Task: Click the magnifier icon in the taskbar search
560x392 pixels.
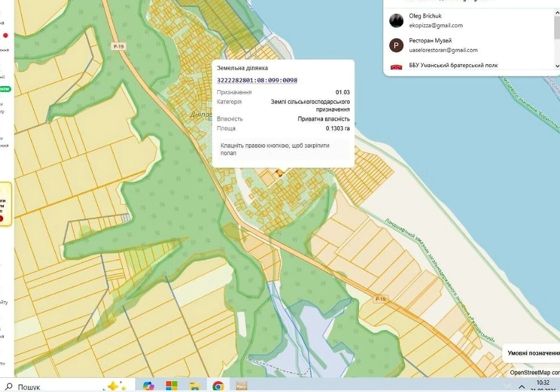Action: pyautogui.click(x=9, y=386)
